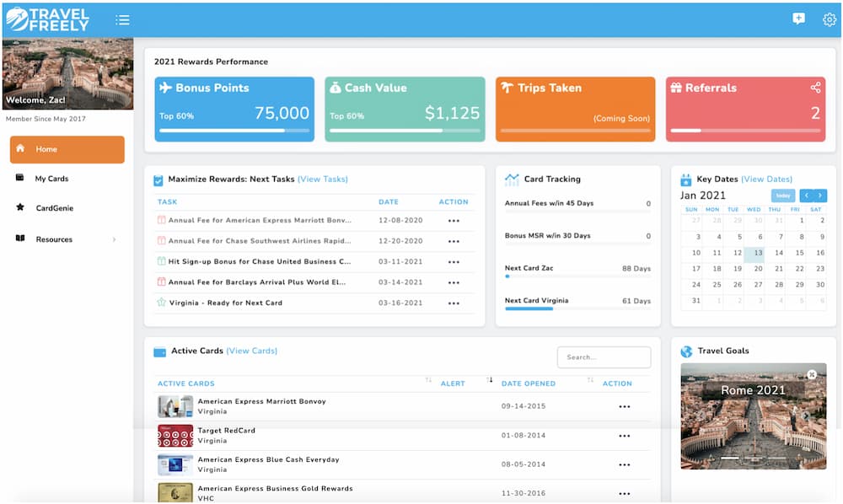Click the today button in calendar
Screen dimensions: 843x504
click(783, 196)
